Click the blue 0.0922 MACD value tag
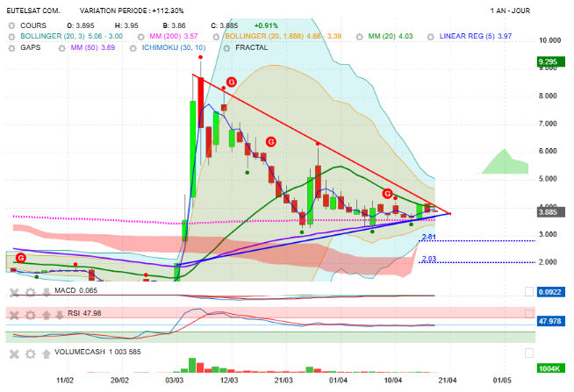Viewport: 574px width, 392px height. (551, 292)
